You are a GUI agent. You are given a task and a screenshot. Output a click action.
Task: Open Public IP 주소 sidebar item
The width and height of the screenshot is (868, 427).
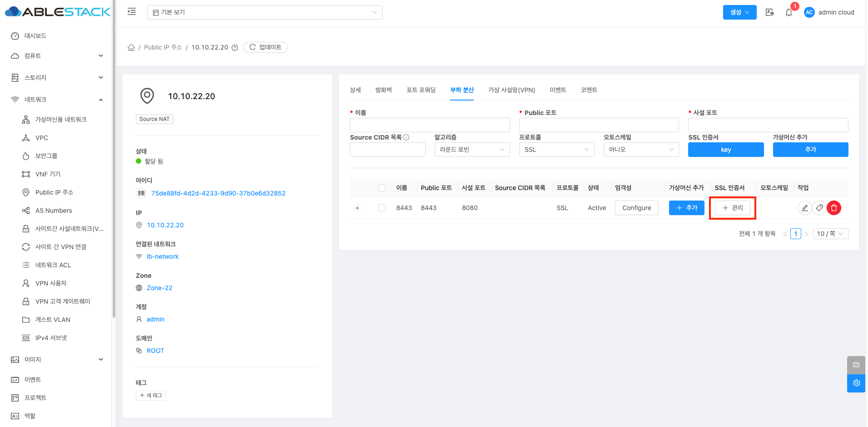click(x=54, y=192)
